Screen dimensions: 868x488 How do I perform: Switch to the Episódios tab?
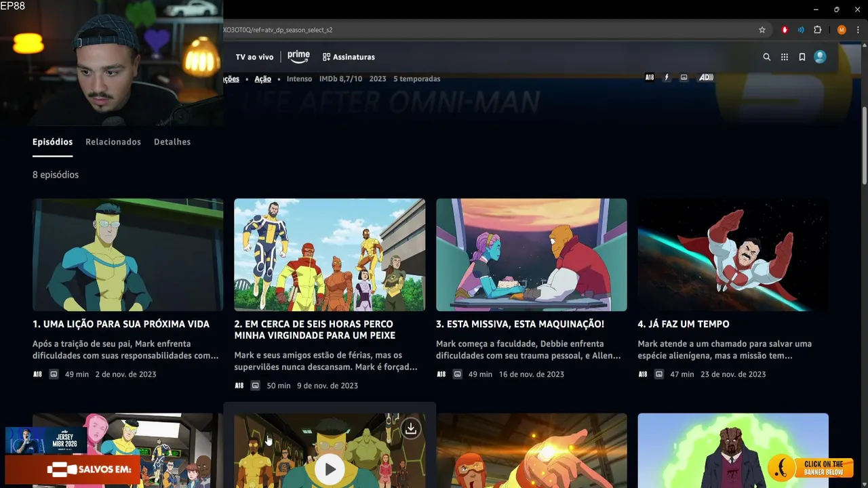pyautogui.click(x=52, y=142)
